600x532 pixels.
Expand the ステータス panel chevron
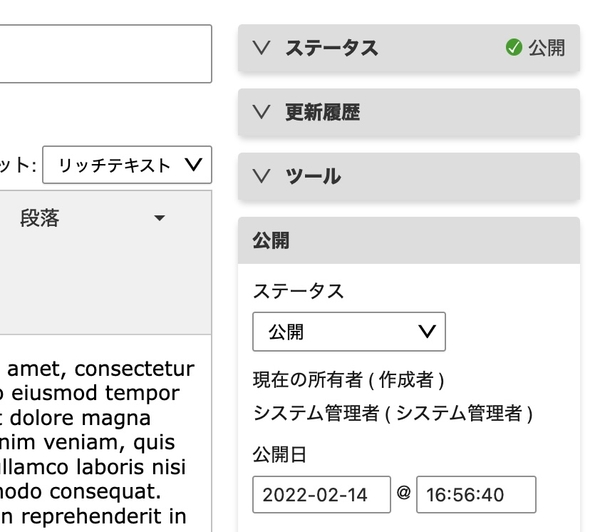262,48
